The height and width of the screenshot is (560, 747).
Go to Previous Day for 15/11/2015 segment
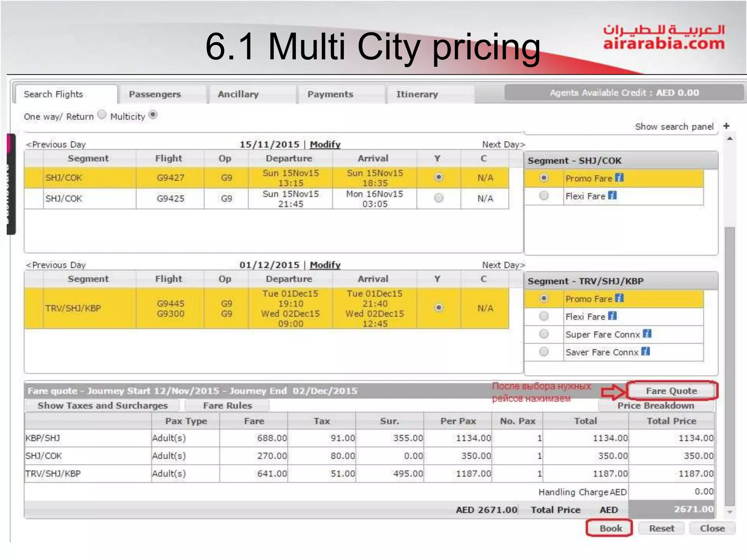pyautogui.click(x=55, y=144)
